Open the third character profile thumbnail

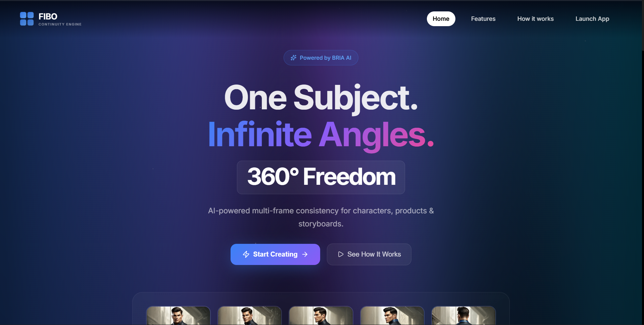click(321, 315)
